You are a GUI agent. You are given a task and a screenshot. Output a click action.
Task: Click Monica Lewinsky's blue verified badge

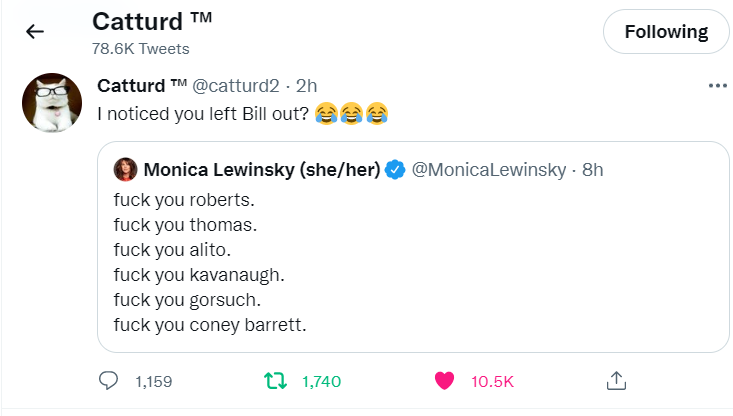pyautogui.click(x=395, y=169)
